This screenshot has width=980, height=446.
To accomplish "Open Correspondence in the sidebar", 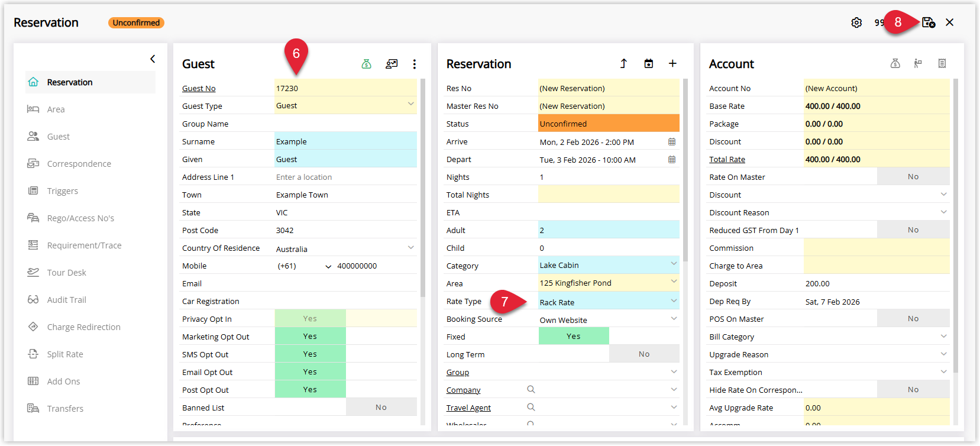I will tap(79, 164).
